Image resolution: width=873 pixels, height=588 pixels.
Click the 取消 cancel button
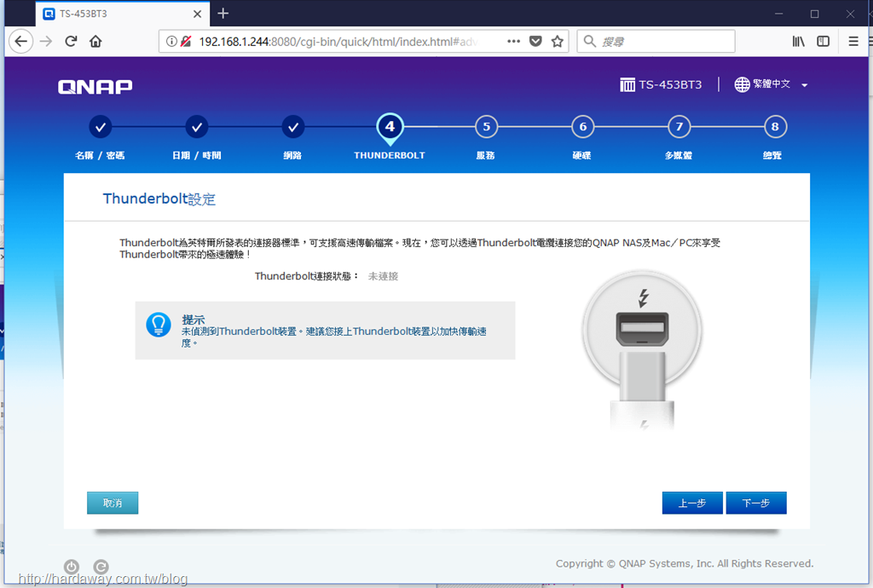click(113, 503)
